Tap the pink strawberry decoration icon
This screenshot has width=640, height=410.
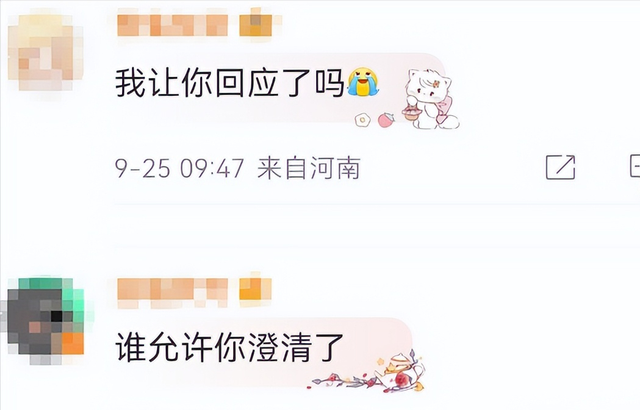[x=386, y=120]
